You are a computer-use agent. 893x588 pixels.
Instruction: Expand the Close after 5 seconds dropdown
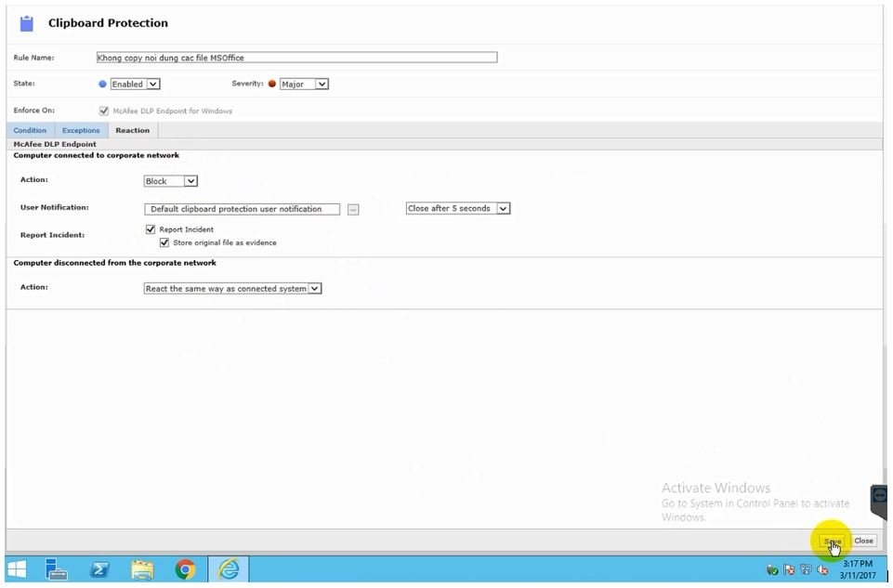(458, 209)
